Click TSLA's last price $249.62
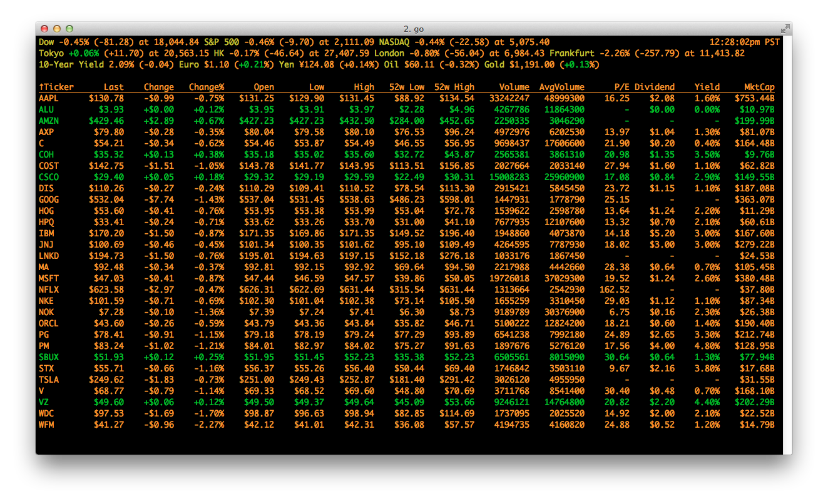 (x=106, y=380)
